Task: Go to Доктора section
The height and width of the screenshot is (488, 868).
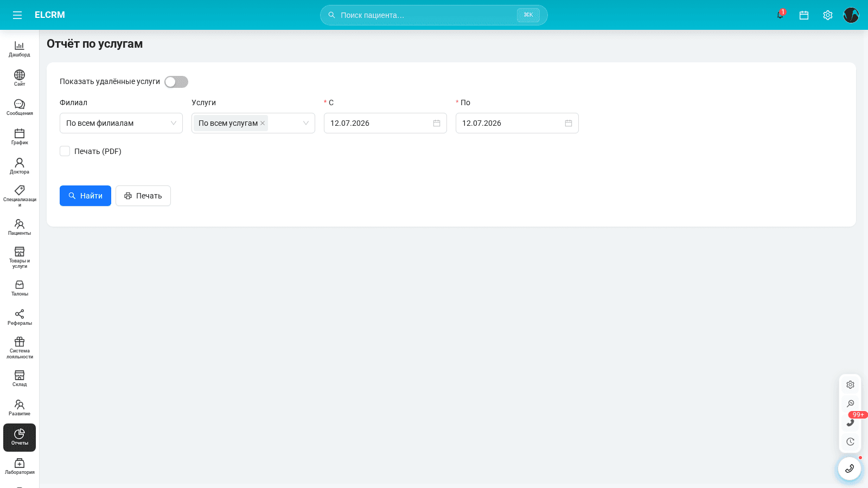Action: (x=20, y=166)
